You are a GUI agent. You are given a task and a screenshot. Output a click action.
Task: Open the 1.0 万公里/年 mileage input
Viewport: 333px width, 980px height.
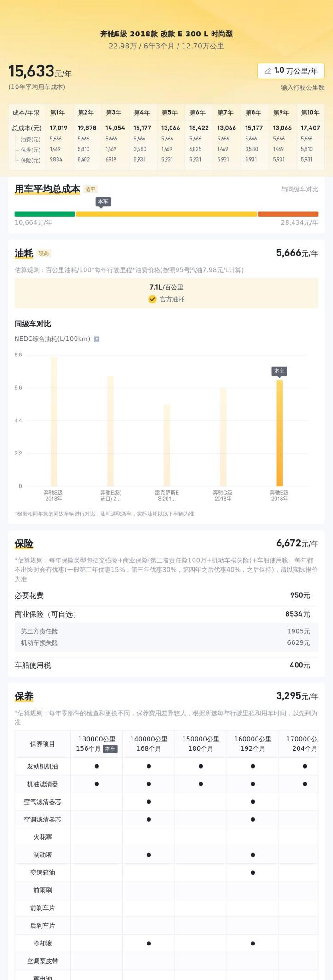[x=291, y=71]
